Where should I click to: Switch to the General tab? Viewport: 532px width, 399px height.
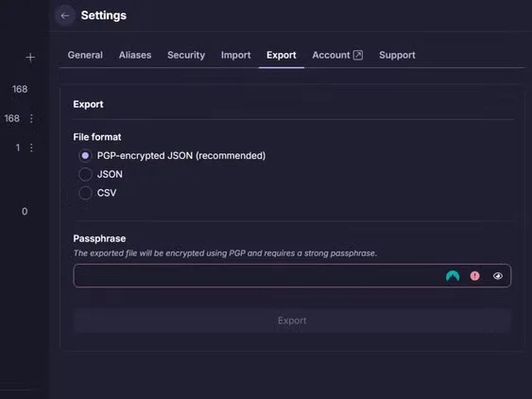coord(85,55)
